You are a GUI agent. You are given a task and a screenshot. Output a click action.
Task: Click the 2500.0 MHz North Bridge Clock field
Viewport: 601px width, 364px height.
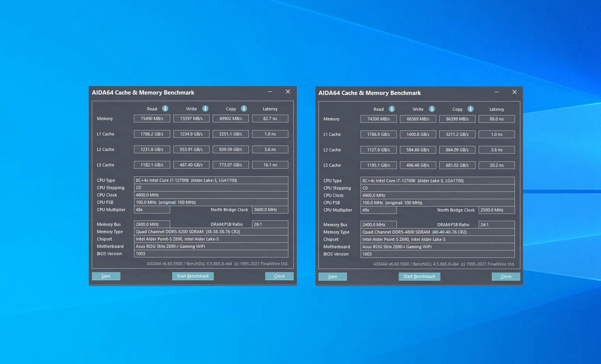tap(497, 210)
